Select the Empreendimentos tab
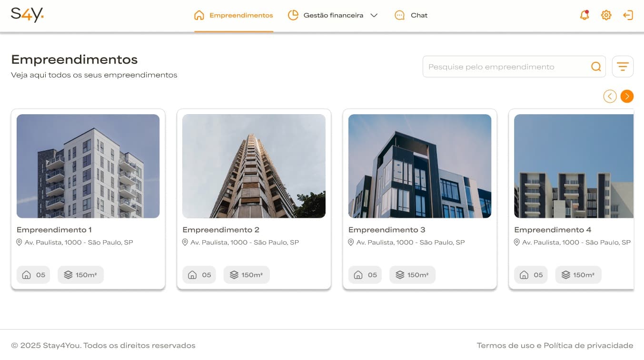644x360 pixels. [234, 15]
